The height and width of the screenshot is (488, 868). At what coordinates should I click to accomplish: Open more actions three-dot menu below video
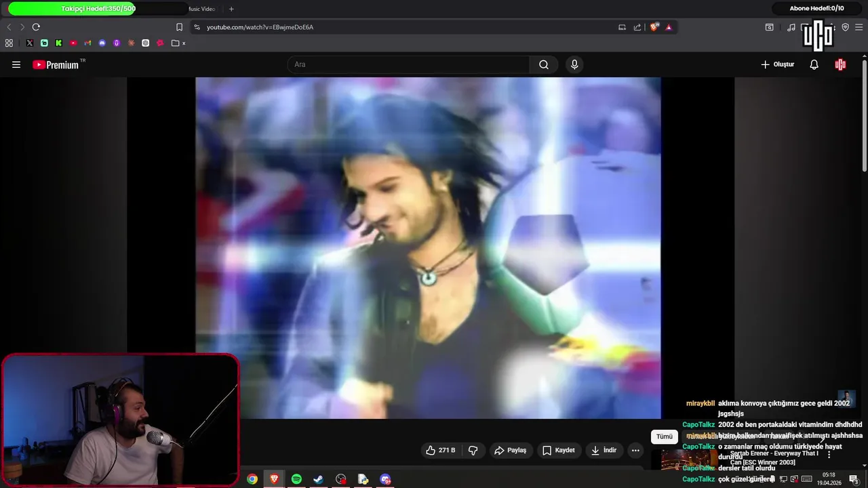(x=635, y=450)
